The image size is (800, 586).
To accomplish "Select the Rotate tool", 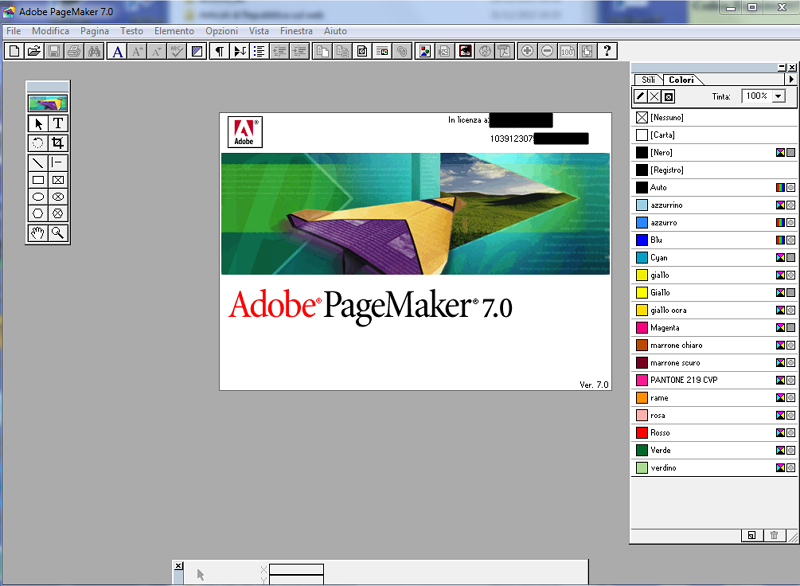I will point(38,142).
